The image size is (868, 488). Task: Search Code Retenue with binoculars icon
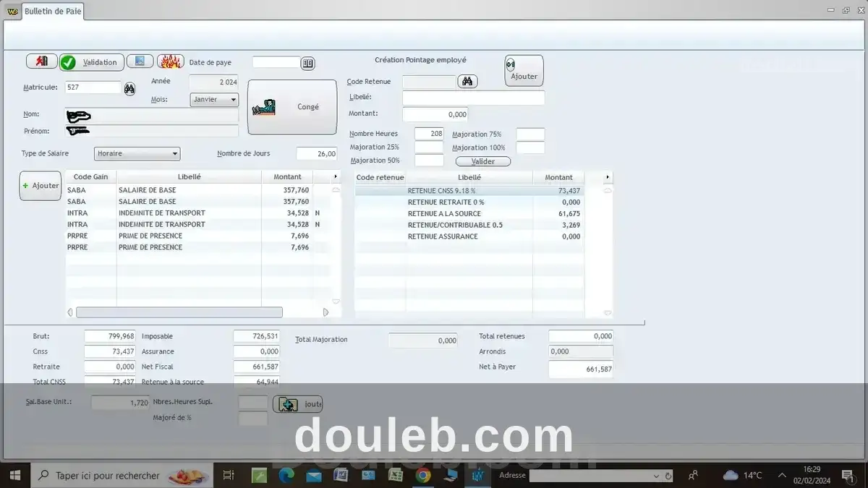pyautogui.click(x=467, y=82)
